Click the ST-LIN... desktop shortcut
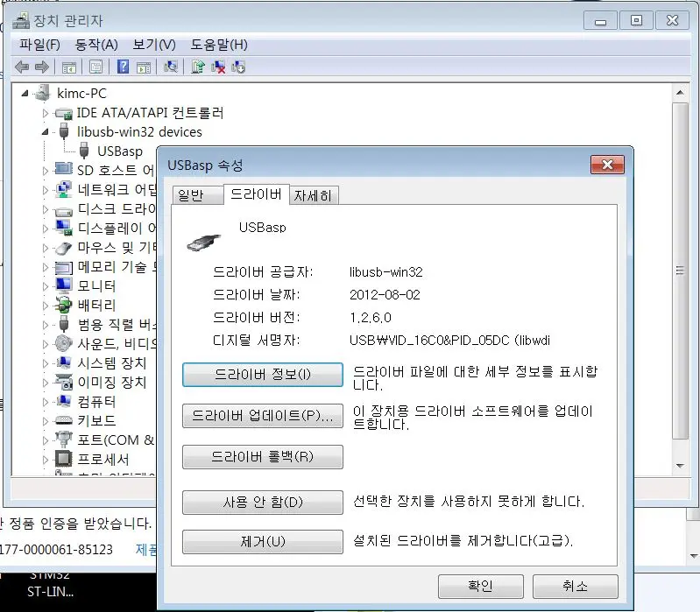 coord(50,592)
